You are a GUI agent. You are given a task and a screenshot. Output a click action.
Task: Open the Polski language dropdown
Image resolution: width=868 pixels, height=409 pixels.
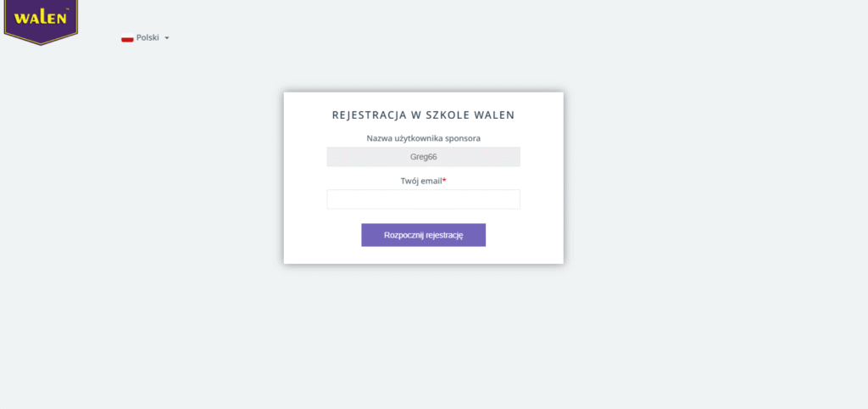pos(146,38)
